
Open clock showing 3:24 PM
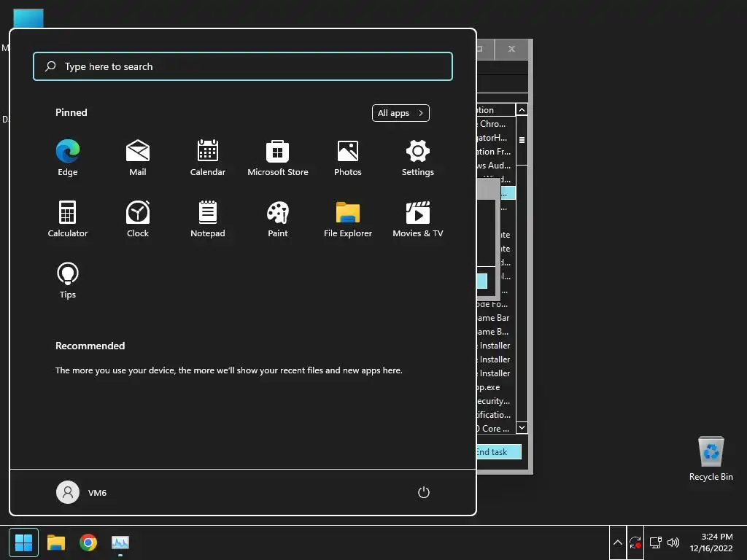click(x=711, y=542)
